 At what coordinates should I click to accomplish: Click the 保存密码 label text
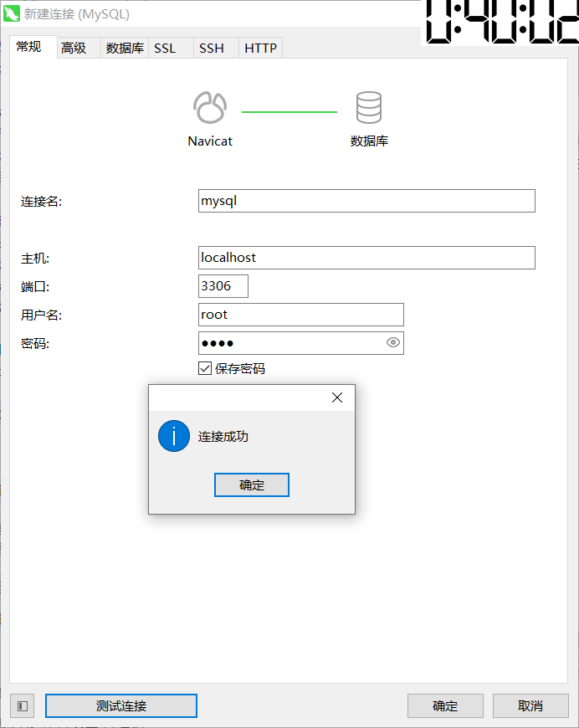point(240,369)
